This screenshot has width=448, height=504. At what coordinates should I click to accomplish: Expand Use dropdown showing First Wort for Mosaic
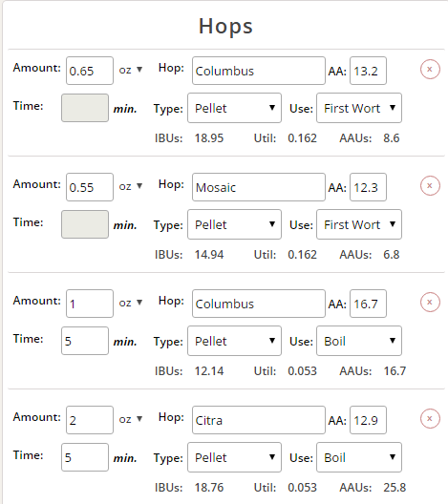click(359, 224)
